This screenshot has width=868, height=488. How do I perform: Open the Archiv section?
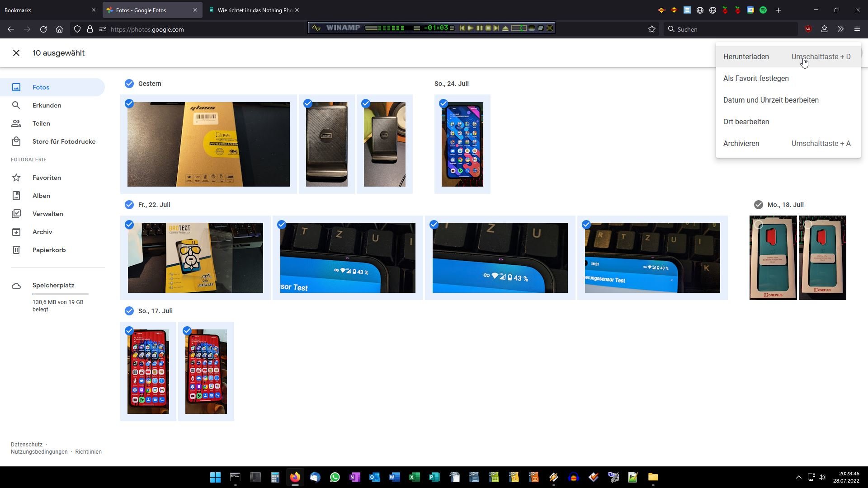pos(42,232)
